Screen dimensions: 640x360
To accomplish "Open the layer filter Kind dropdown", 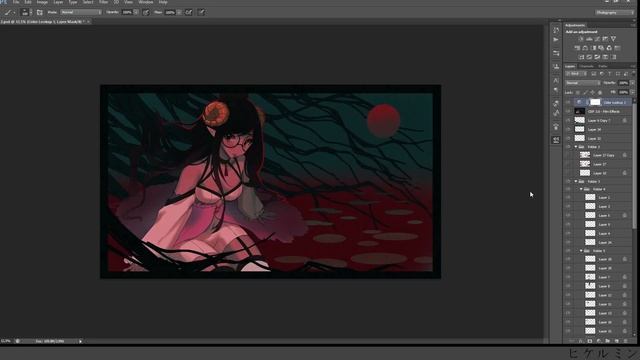I will tap(576, 74).
